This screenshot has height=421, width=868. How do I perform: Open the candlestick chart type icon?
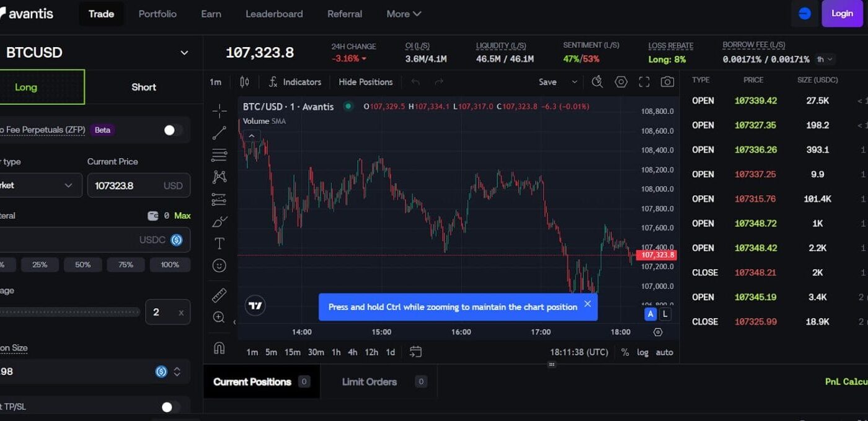point(244,82)
